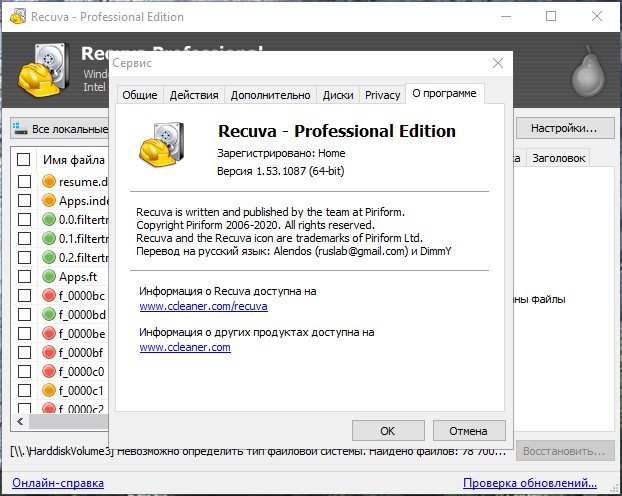
Task: Check the box for 0.2.filtertrie file
Action: pyautogui.click(x=25, y=258)
